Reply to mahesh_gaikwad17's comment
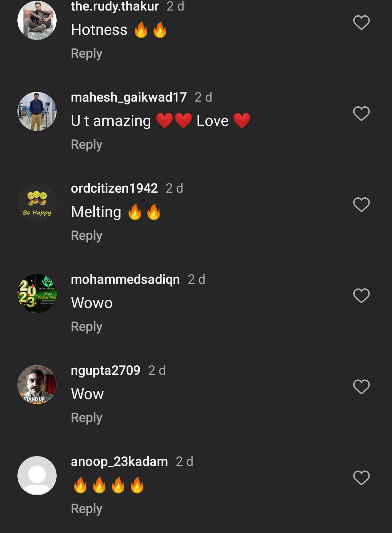Image resolution: width=392 pixels, height=533 pixels. coord(86,144)
